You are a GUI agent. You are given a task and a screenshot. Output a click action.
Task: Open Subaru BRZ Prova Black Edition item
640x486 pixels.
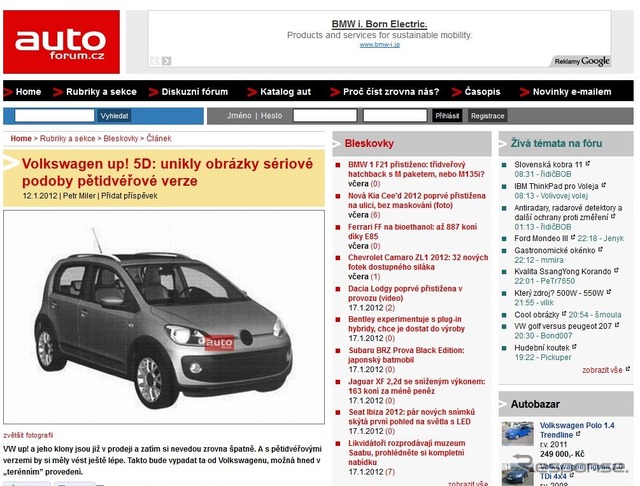click(x=406, y=355)
